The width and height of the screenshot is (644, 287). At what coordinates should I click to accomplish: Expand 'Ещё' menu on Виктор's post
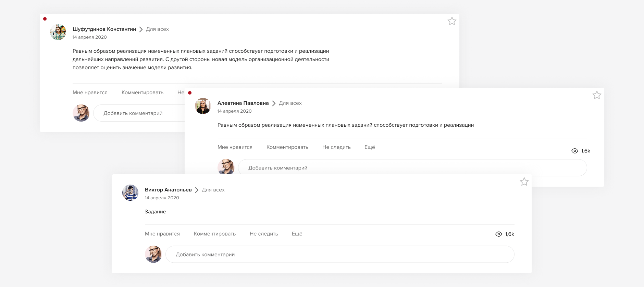click(x=297, y=234)
